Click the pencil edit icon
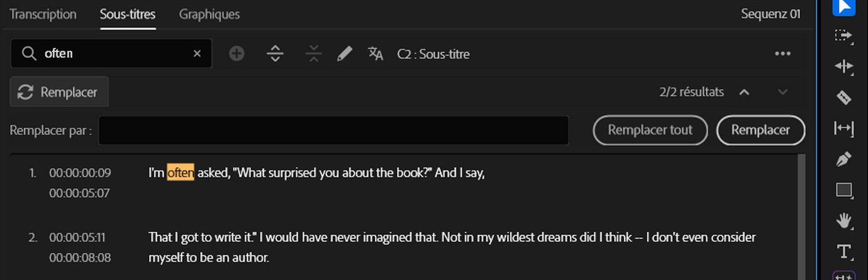868x280 pixels. point(344,54)
